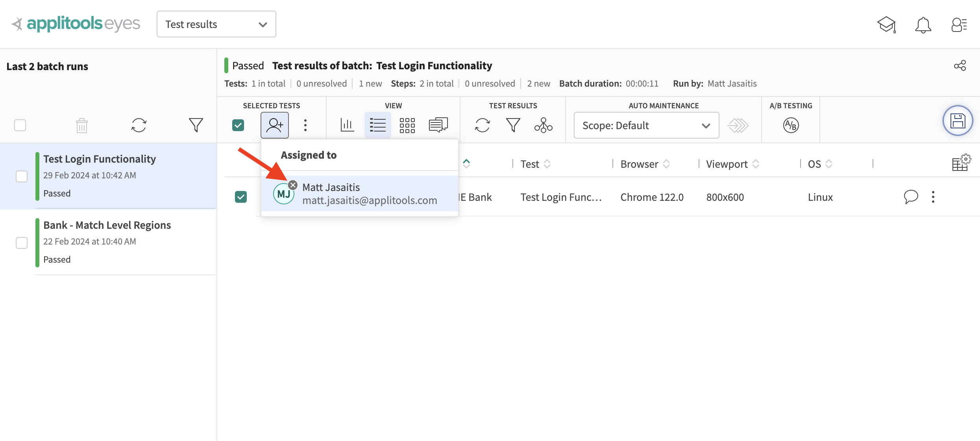Save changes with the floppy disk button
This screenshot has width=980, height=441.
[x=958, y=120]
